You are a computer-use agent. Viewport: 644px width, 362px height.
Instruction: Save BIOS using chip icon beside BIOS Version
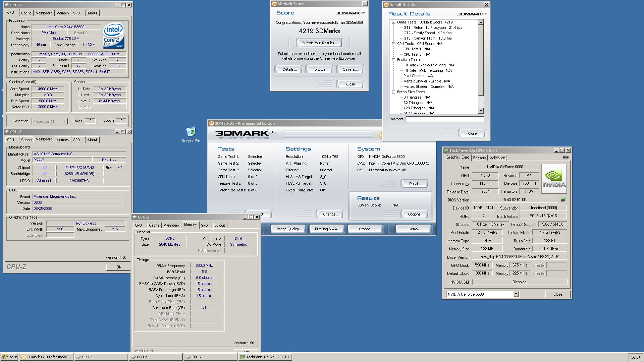coord(563,199)
